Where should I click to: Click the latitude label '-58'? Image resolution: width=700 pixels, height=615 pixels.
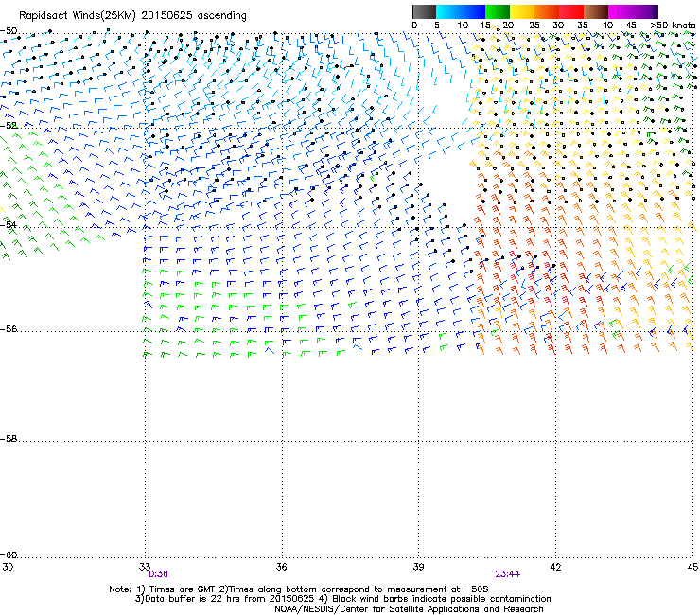pyautogui.click(x=9, y=439)
